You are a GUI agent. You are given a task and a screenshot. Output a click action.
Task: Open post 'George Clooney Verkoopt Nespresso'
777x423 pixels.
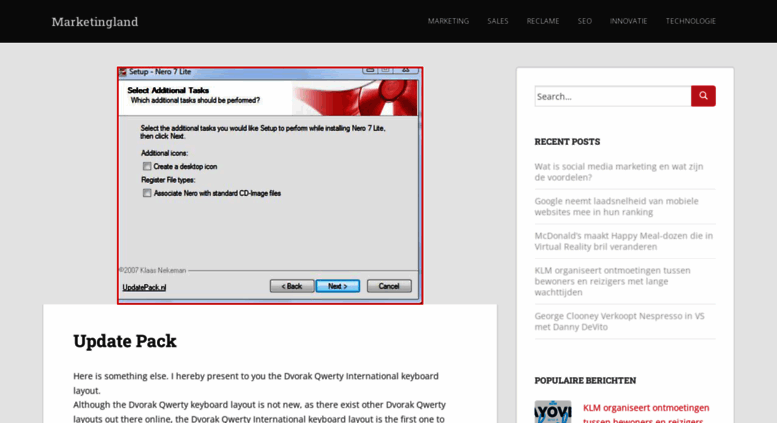(x=619, y=321)
